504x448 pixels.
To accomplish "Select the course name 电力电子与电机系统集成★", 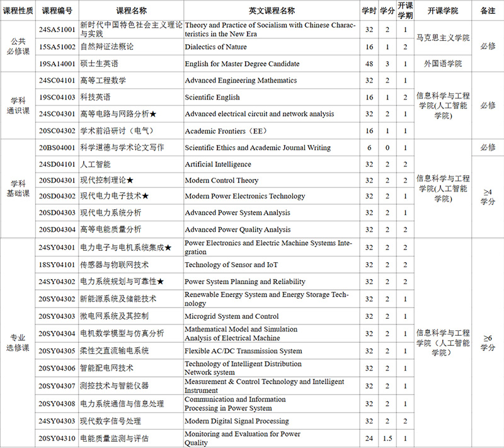I will 125,248.
